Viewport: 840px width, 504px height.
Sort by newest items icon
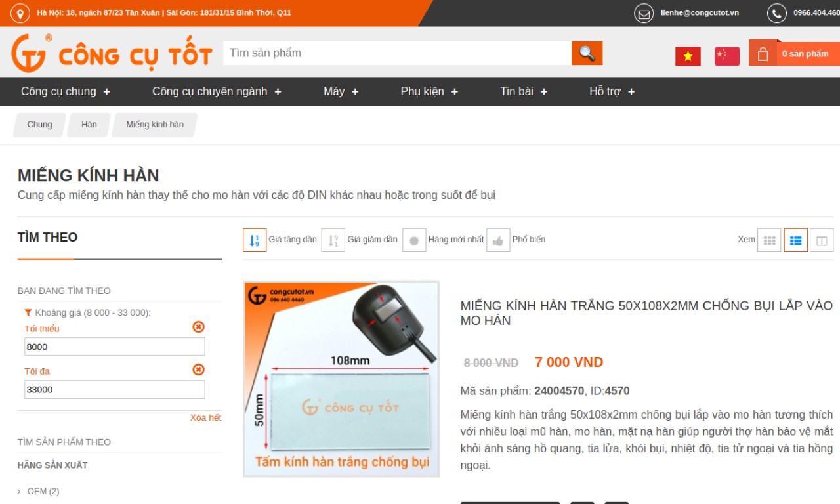(414, 240)
